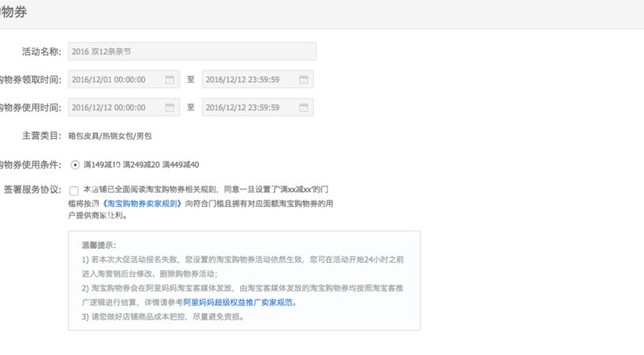This screenshot has width=644, height=355.
Task: Click the 签署服务协议 label
Action: [x=32, y=190]
